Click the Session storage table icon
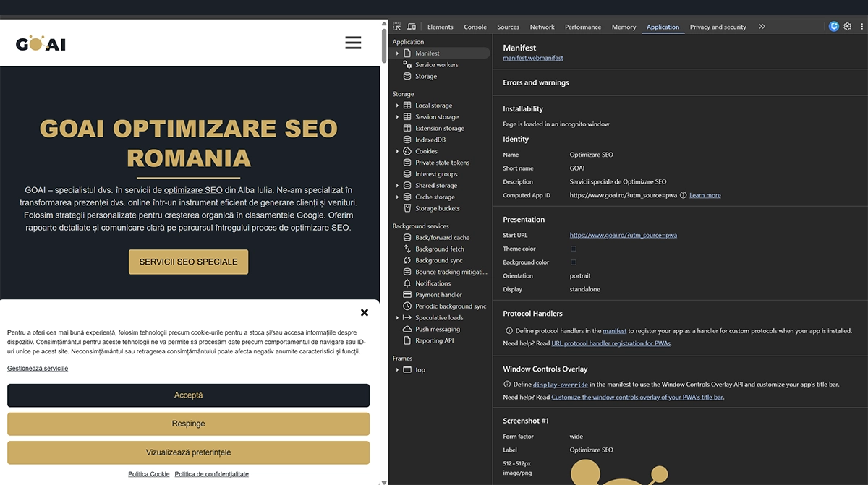868x485 pixels. click(x=407, y=116)
